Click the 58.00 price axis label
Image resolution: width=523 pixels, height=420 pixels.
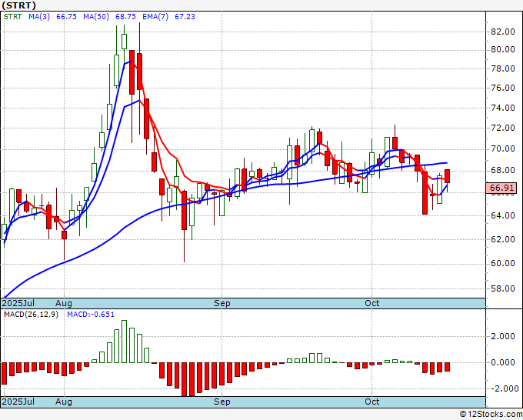point(501,288)
